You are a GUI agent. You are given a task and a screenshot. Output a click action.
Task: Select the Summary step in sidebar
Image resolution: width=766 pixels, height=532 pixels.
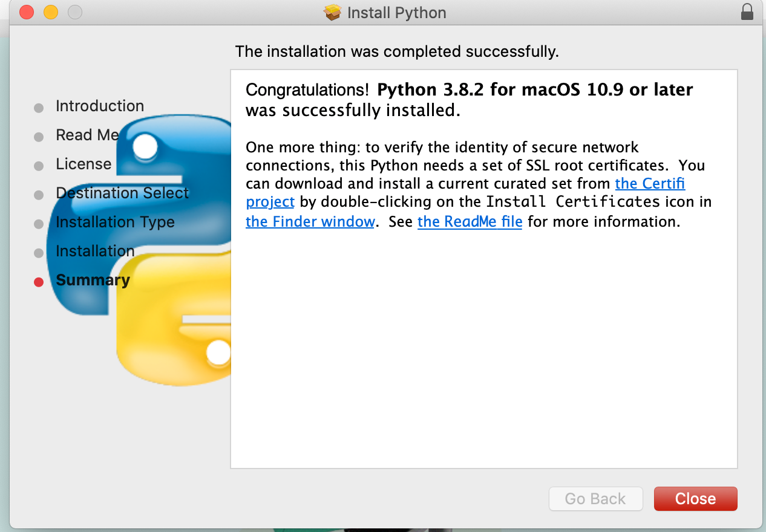(x=93, y=280)
